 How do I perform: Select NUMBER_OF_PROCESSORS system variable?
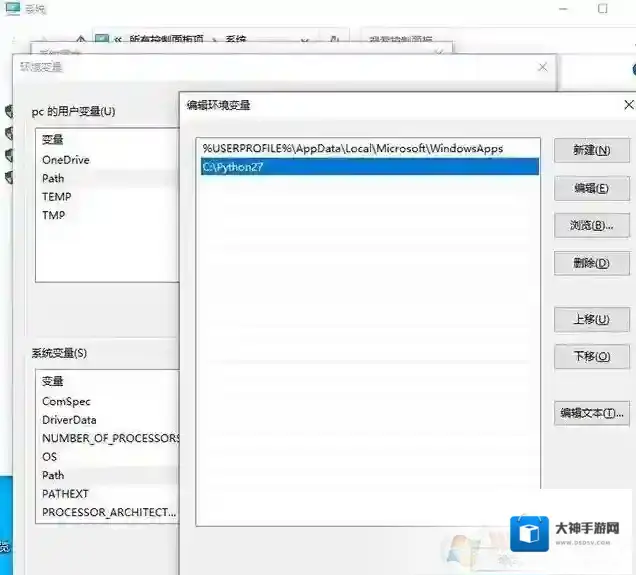(x=110, y=438)
